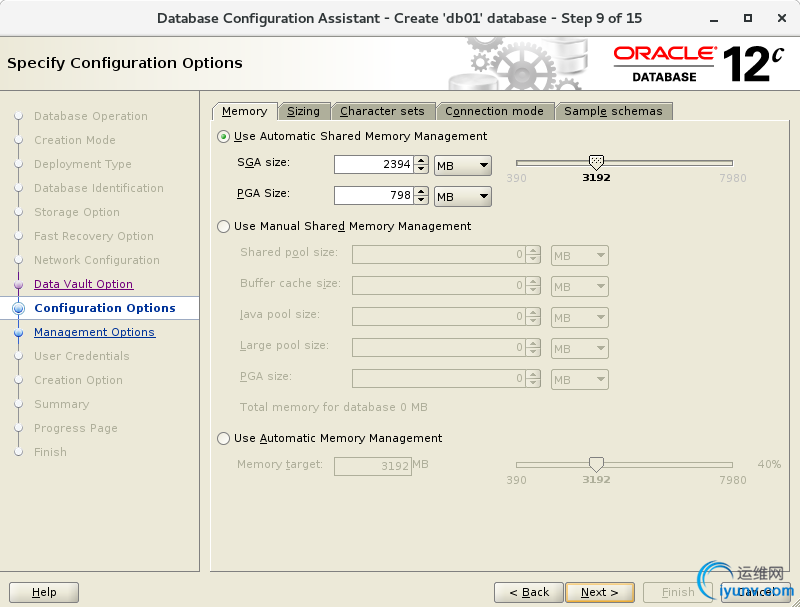Open the Sample schemas tab
The width and height of the screenshot is (800, 607).
(x=613, y=111)
